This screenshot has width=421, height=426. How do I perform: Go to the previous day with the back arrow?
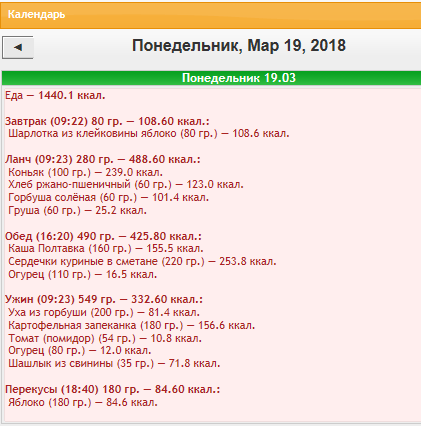click(x=18, y=48)
